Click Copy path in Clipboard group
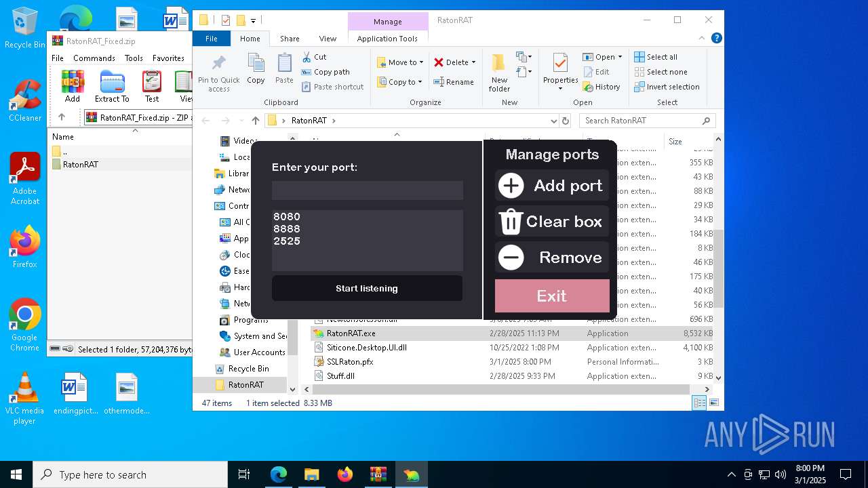868x488 pixels. 325,72
